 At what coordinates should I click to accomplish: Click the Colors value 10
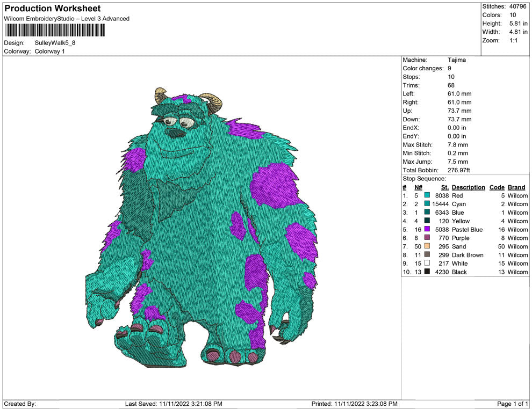point(513,15)
